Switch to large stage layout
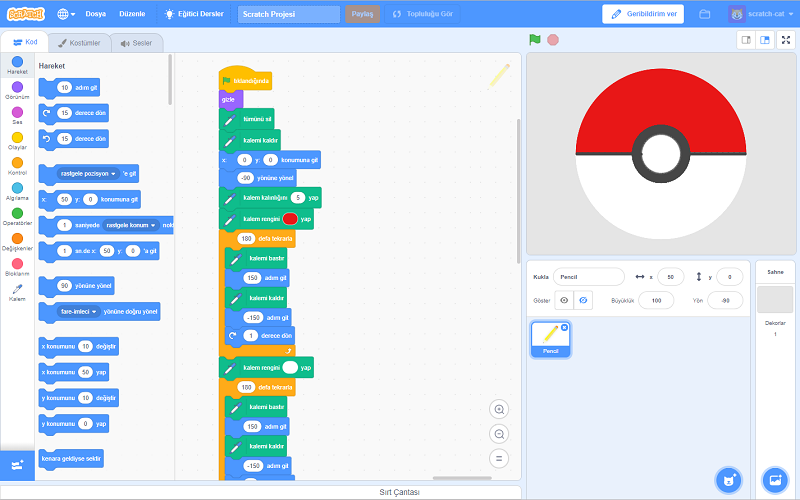 point(765,40)
